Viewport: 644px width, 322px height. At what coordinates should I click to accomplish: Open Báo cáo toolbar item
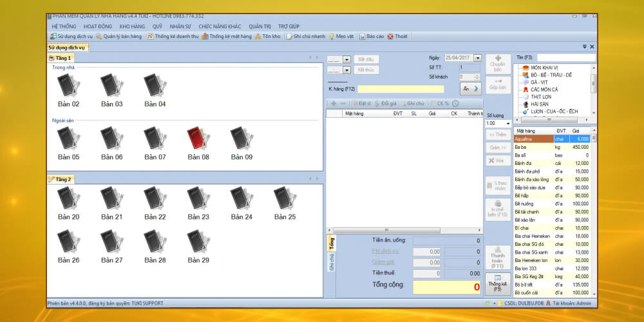(372, 37)
